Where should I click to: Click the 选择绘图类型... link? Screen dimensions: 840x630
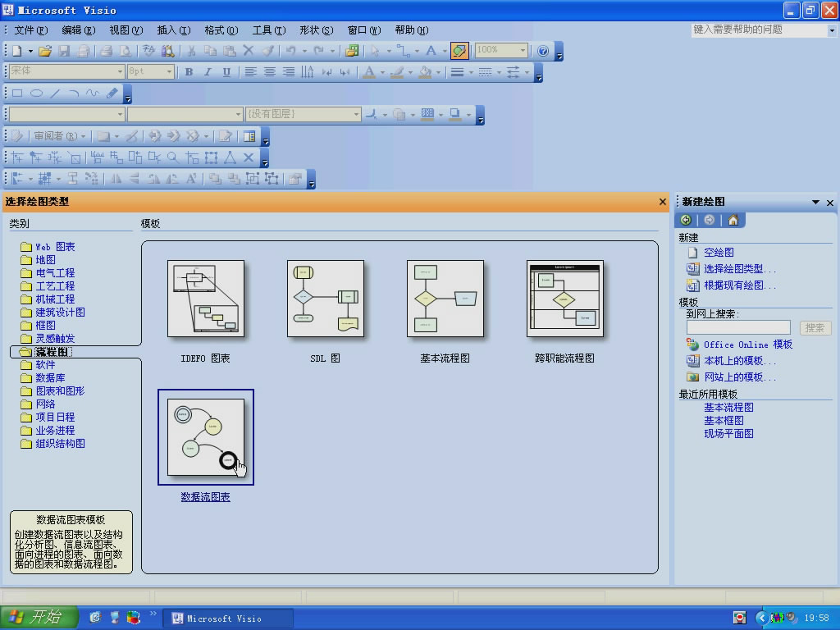point(739,269)
